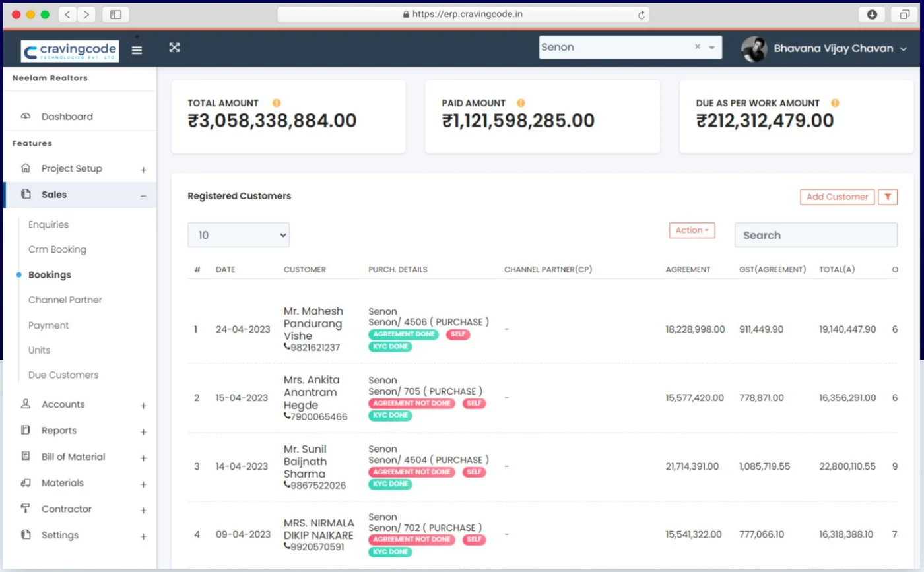The width and height of the screenshot is (924, 572).
Task: Click the info icon beside TOTAL AMOUNT
Action: tap(277, 103)
